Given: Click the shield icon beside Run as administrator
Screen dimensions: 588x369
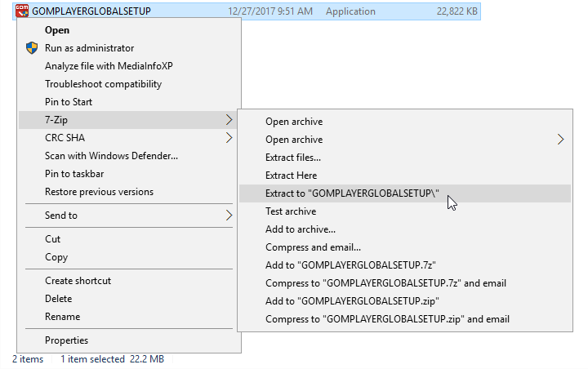Looking at the screenshot, I should point(32,48).
